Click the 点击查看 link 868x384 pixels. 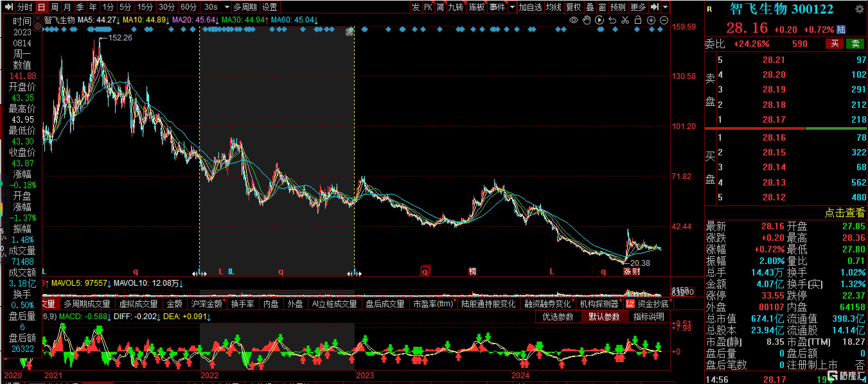(x=845, y=213)
